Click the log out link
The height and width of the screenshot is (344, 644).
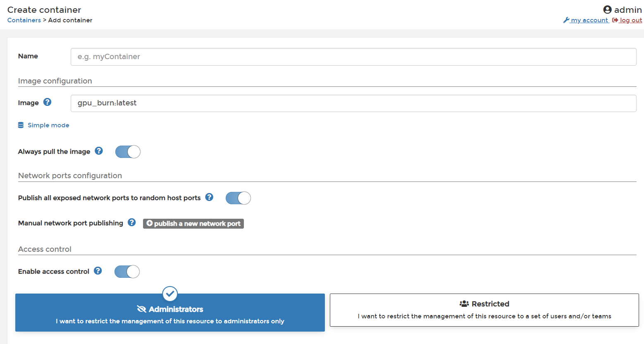[x=630, y=20]
